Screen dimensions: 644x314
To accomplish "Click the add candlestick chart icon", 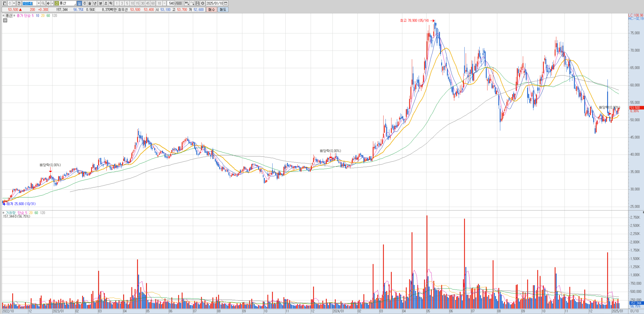I will click(187, 3).
